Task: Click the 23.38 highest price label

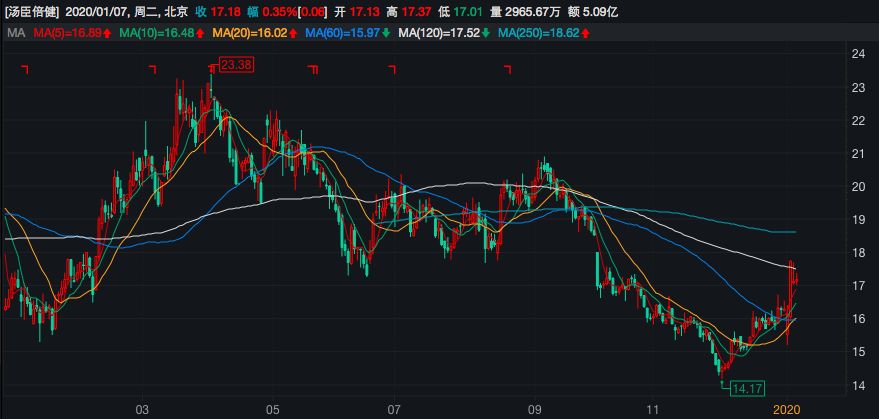Action: (x=236, y=65)
